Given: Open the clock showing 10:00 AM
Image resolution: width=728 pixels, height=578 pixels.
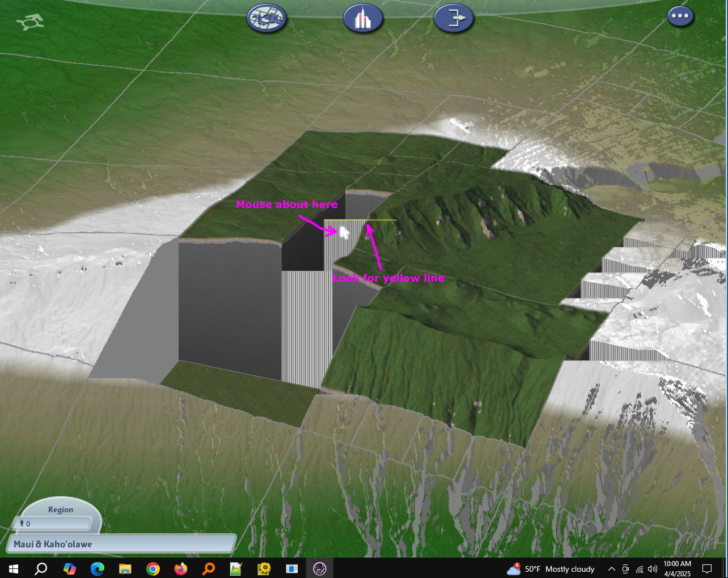Looking at the screenshot, I should [x=677, y=568].
